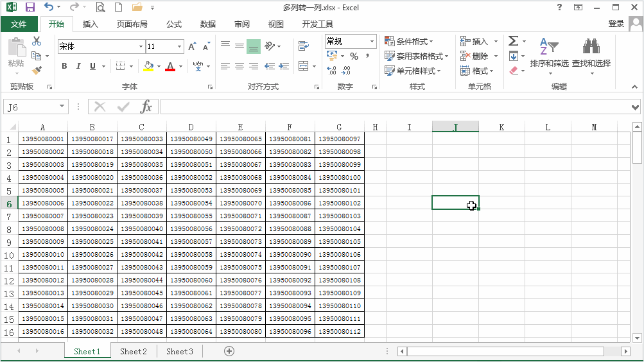Image resolution: width=644 pixels, height=362 pixels.
Task: Decrease font size with smaller A
Action: pyautogui.click(x=206, y=46)
